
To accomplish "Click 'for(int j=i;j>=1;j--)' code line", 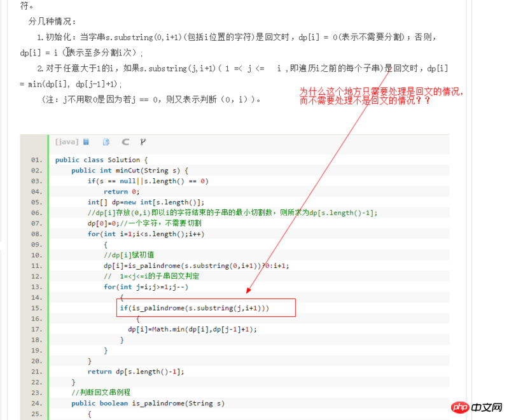I will pyautogui.click(x=146, y=287).
